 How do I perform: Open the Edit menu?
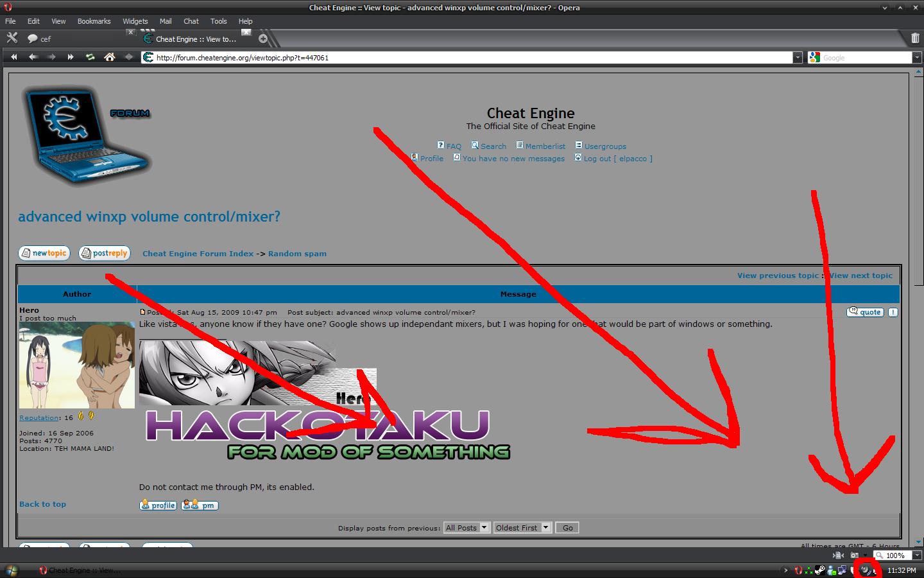click(x=33, y=21)
